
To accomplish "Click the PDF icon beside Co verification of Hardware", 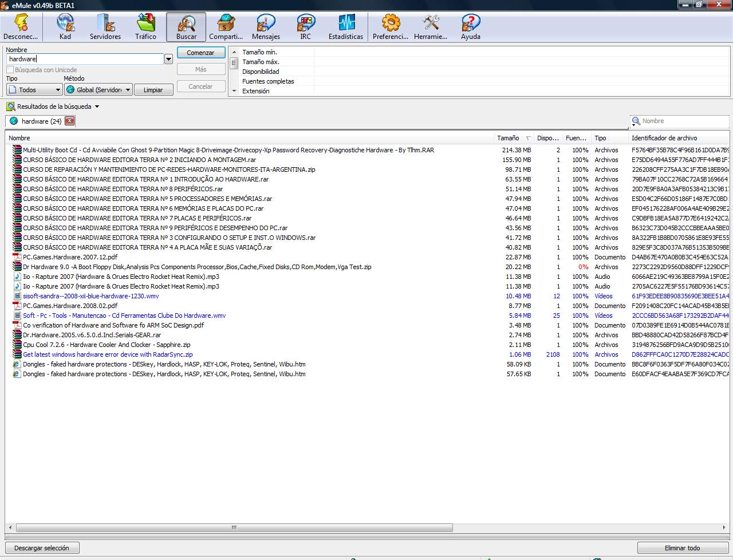I will 17,325.
